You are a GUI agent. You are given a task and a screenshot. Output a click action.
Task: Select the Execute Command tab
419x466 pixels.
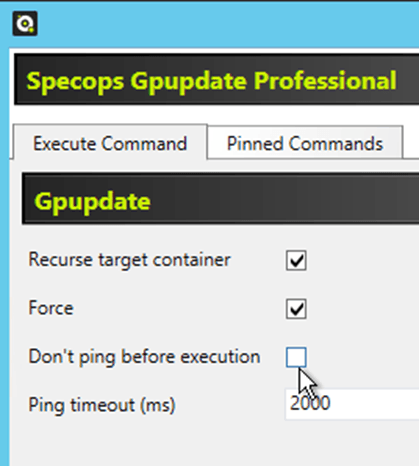[x=110, y=143]
